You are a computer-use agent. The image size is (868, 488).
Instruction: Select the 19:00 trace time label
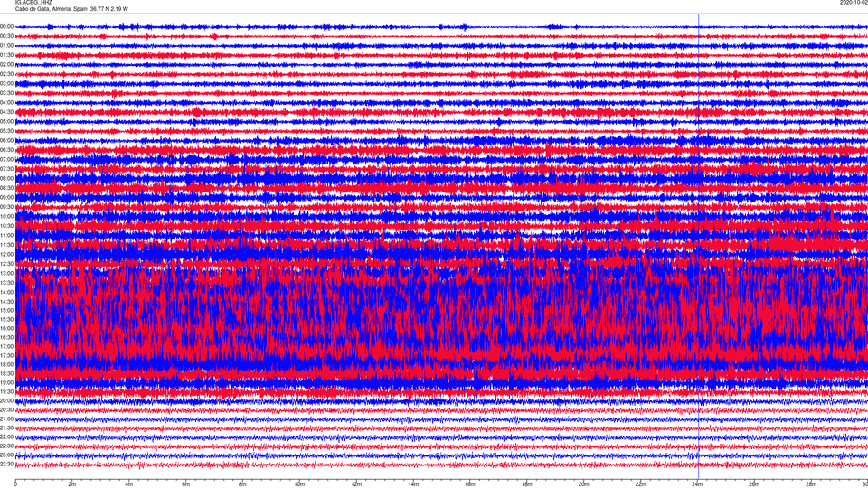tap(6, 382)
